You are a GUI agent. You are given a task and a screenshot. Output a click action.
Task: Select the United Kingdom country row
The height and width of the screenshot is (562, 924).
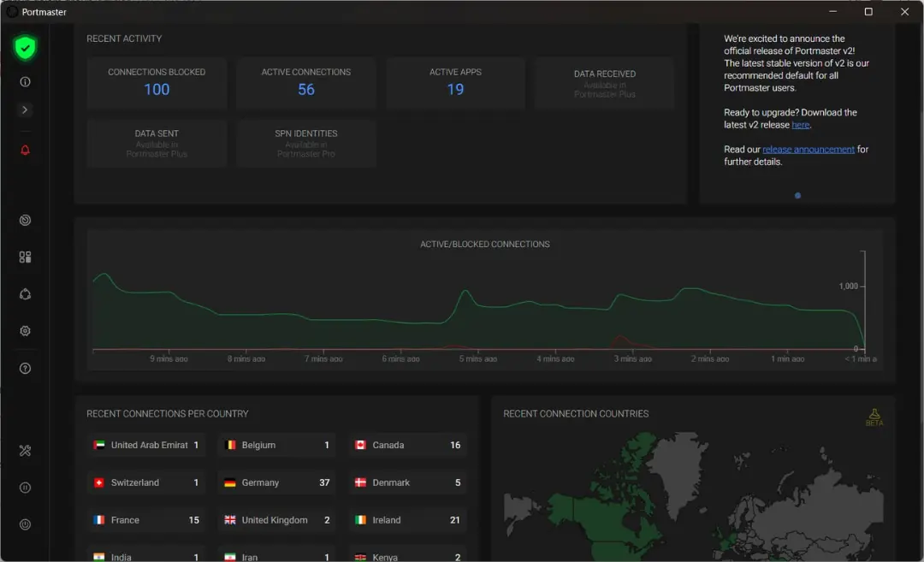[277, 520]
